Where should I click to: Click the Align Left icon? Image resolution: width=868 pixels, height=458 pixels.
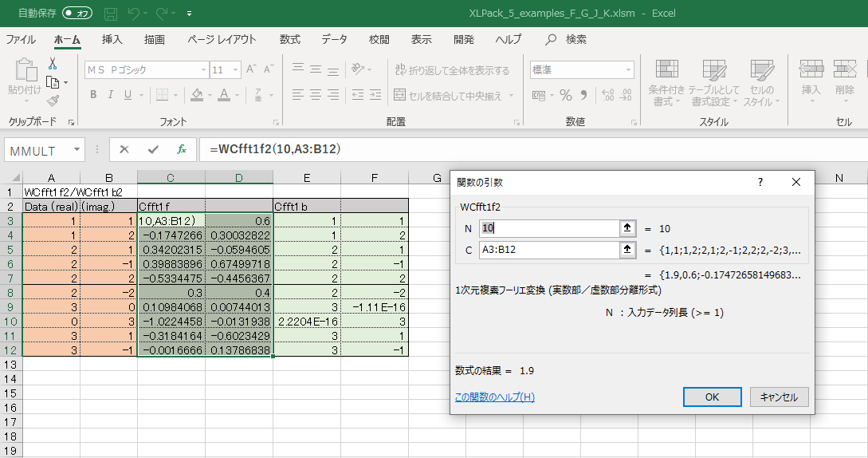[298, 95]
